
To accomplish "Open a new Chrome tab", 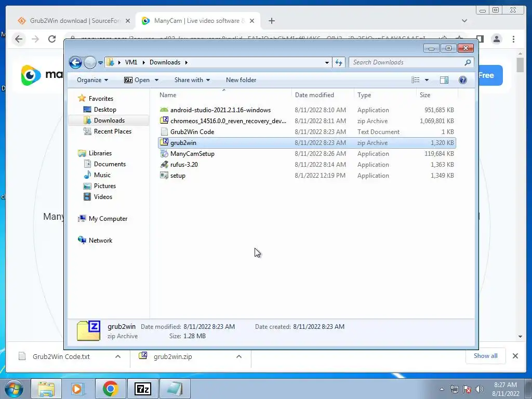I will 271,21.
